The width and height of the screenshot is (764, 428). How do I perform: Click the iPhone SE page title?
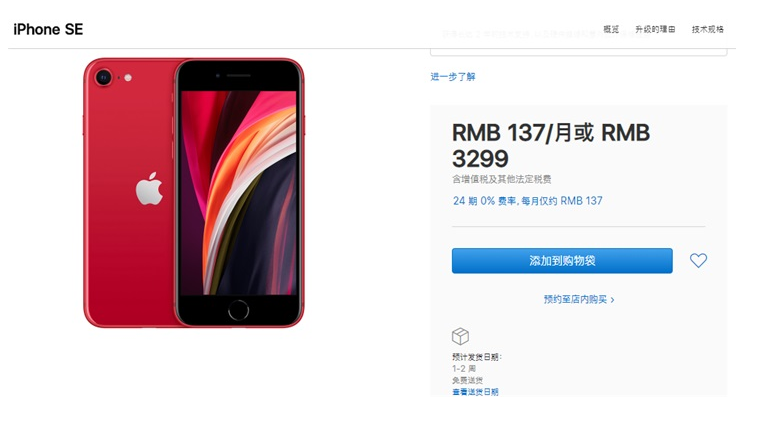[48, 29]
